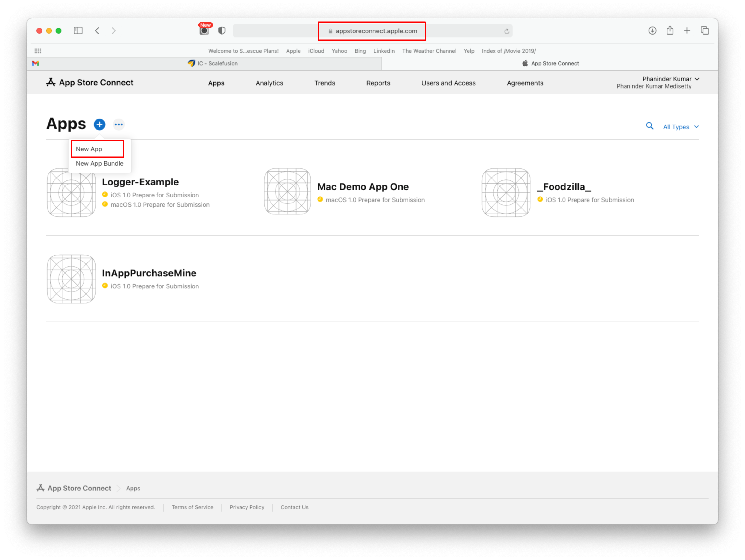Open the Yelp bookmark

[x=469, y=51]
